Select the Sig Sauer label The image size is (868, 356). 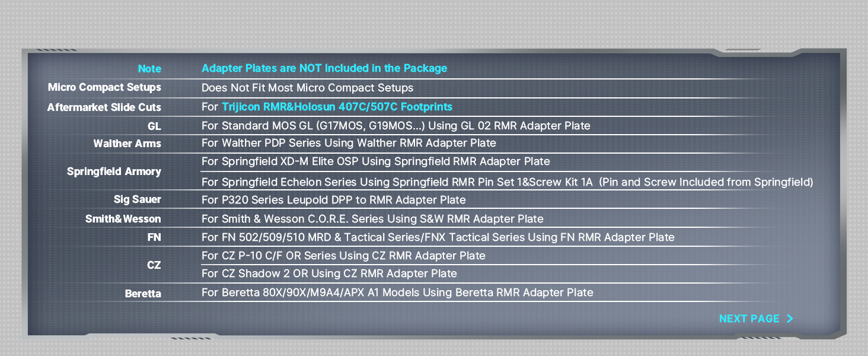(137, 199)
